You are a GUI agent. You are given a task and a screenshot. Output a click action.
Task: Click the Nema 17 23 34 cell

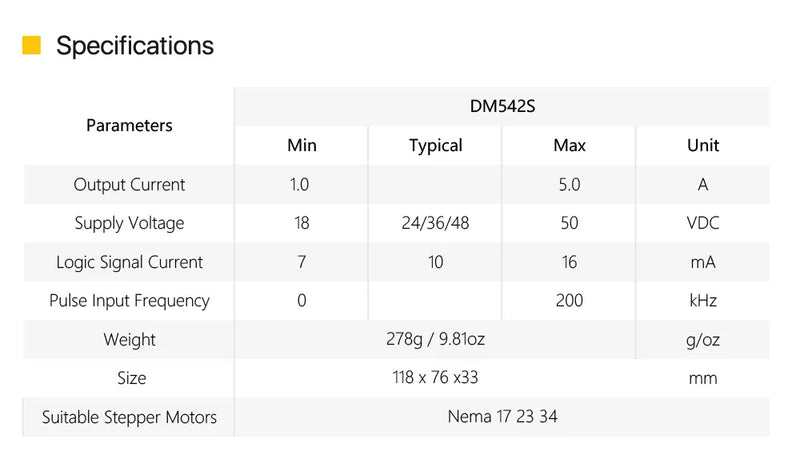(x=502, y=417)
